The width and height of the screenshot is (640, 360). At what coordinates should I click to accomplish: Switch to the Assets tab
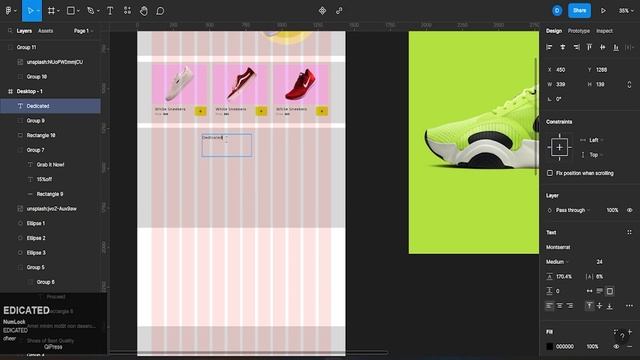point(45,31)
